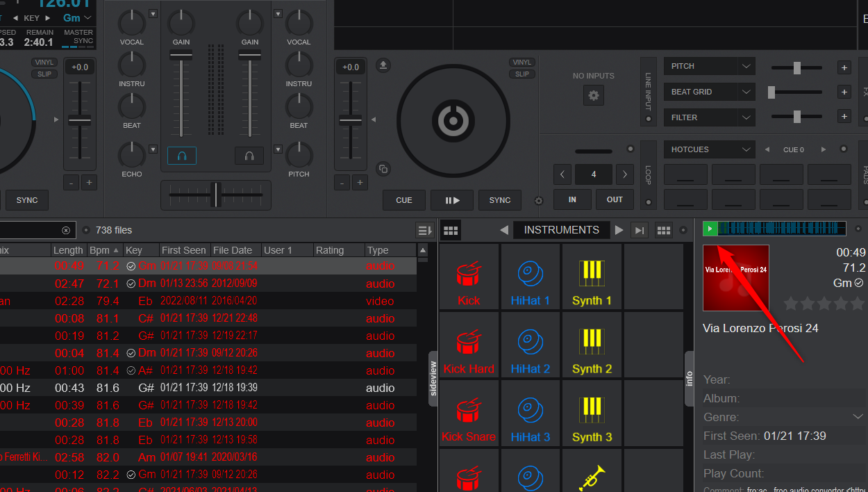The height and width of the screenshot is (492, 868).
Task: Trigger the HiHat 3 sampler pad
Action: click(530, 412)
